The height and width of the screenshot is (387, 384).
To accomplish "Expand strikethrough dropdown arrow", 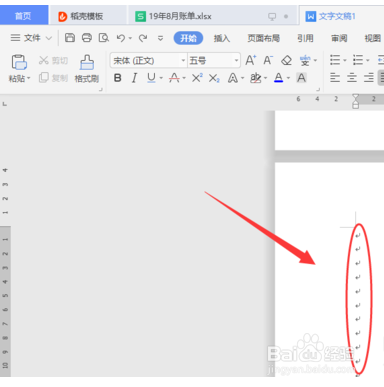I will [184, 79].
